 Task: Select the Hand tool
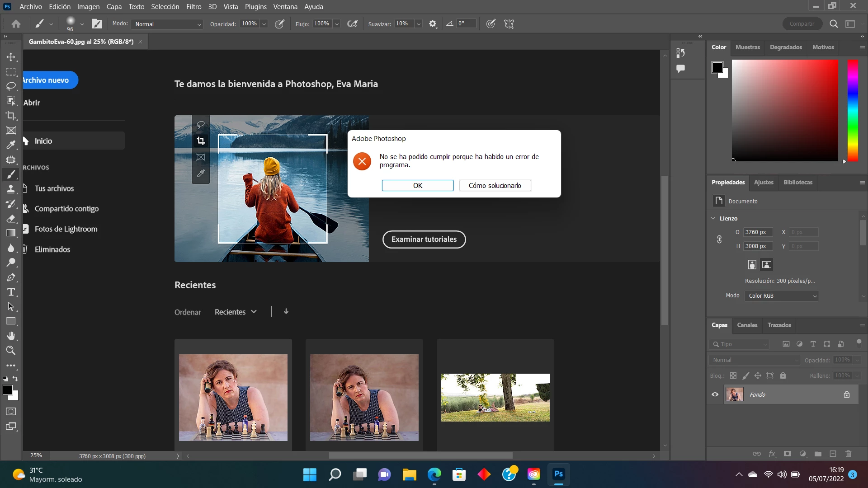(11, 336)
